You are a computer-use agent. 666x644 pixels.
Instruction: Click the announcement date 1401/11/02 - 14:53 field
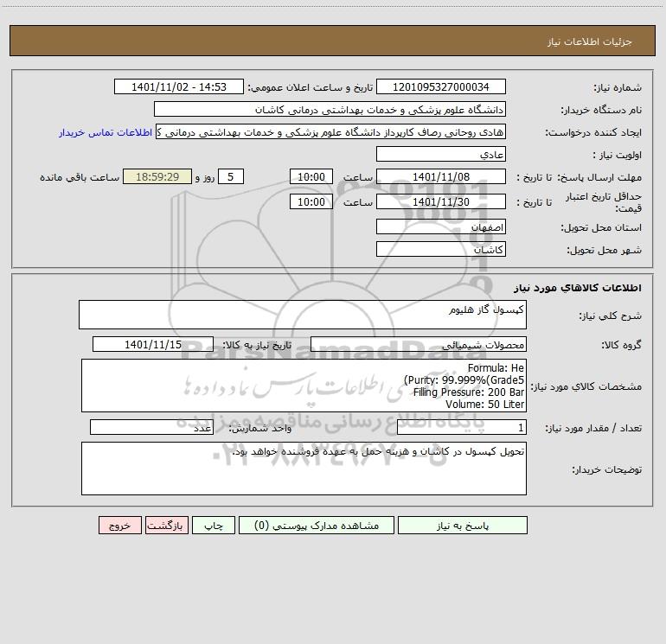(179, 86)
